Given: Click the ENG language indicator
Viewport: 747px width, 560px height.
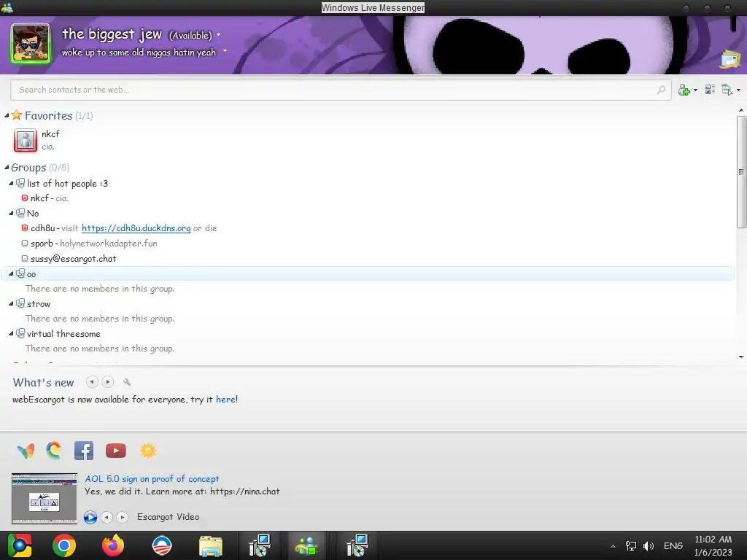Looking at the screenshot, I should pos(673,546).
